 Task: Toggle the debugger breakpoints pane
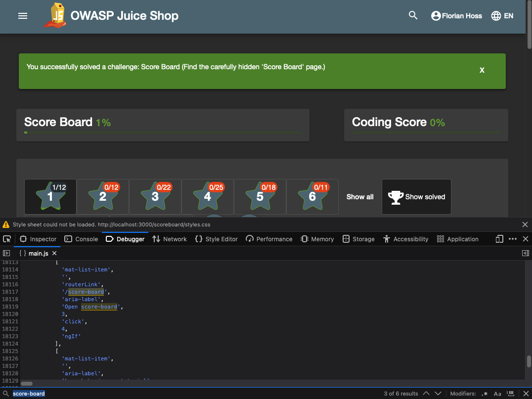525,253
